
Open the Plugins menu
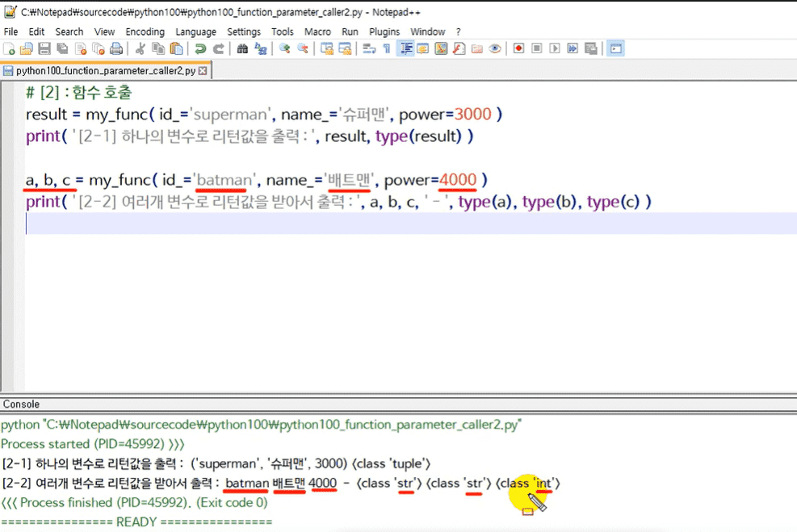pyautogui.click(x=384, y=31)
